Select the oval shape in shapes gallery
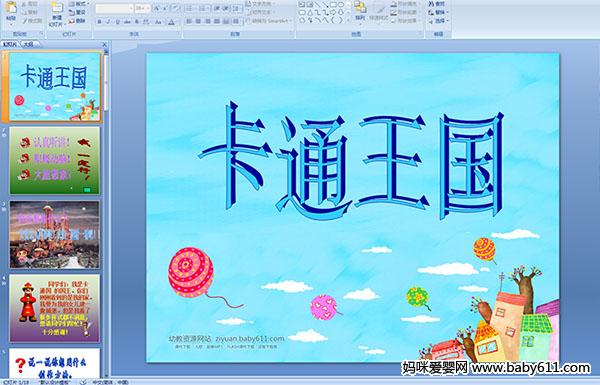Screen dimensions: 600x385 (342, 5)
